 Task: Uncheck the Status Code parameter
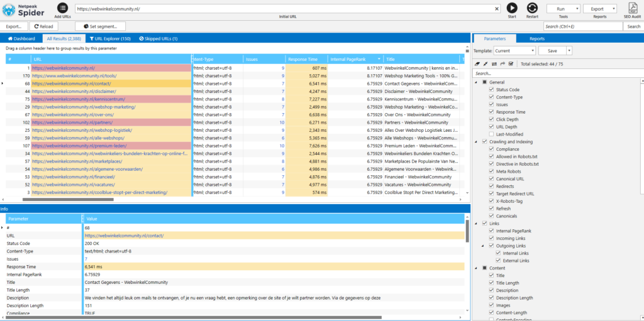491,90
